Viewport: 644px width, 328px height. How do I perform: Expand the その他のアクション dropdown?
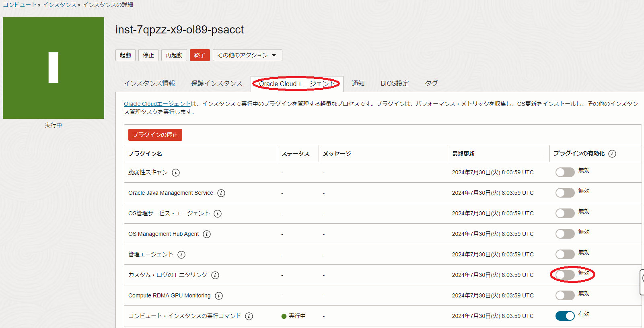click(247, 55)
